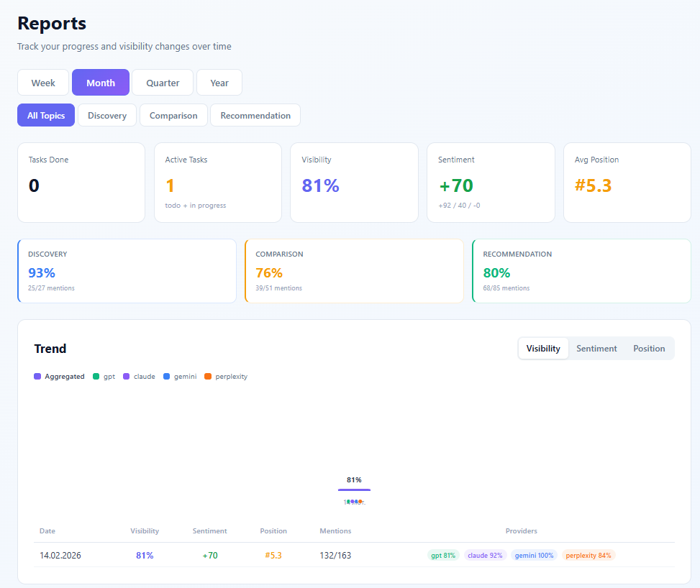Viewport: 700px width, 588px height.
Task: Click the "perplexity 84%" provider badge
Action: pyautogui.click(x=588, y=555)
